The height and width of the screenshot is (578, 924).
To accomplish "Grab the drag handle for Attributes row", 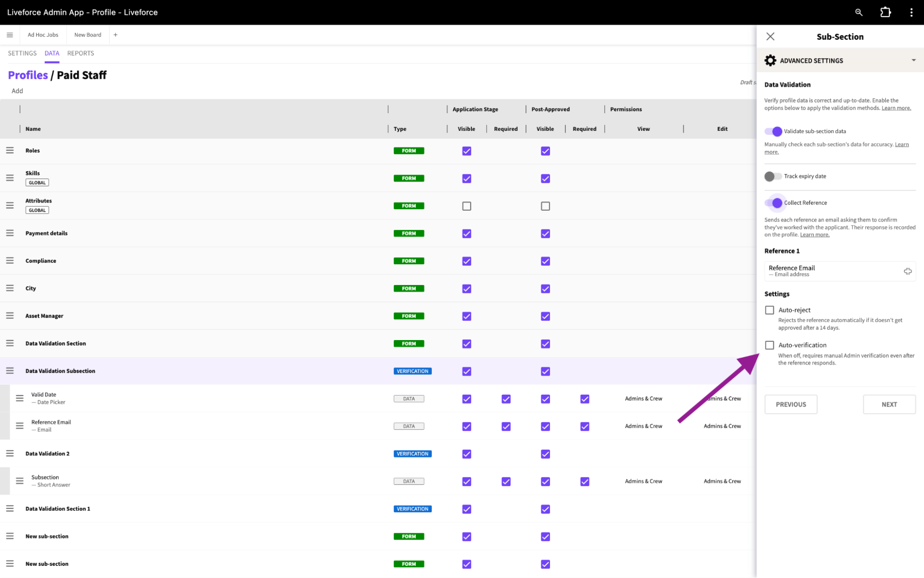I will 10,206.
